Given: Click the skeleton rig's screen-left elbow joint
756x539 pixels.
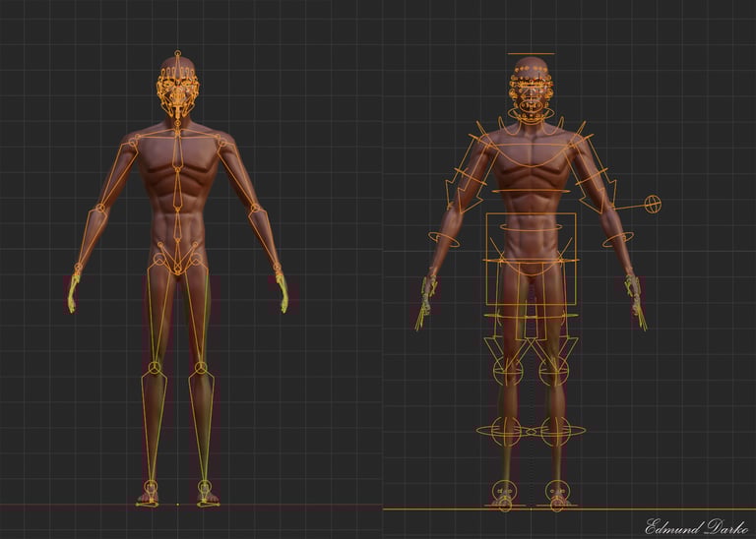Looking at the screenshot, I should (x=100, y=209).
